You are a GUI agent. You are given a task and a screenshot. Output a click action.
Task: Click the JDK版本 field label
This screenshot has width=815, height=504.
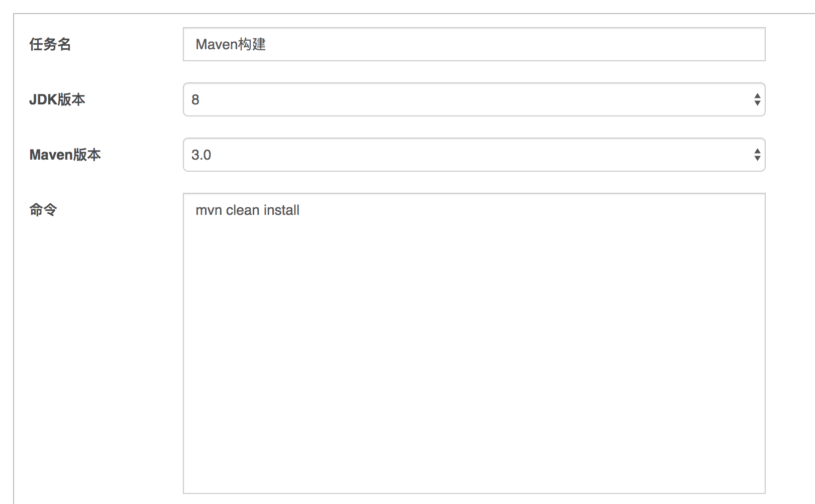(x=57, y=99)
